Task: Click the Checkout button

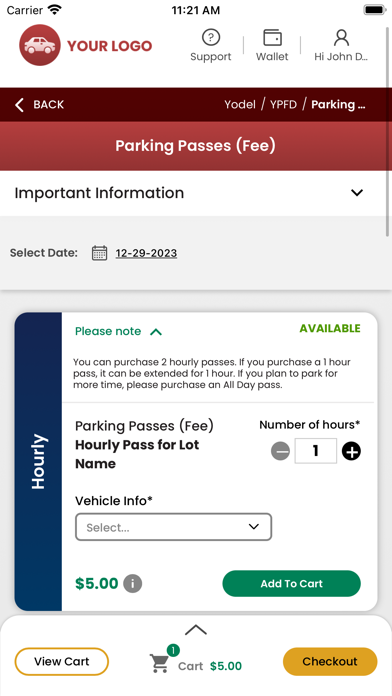Action: click(330, 661)
